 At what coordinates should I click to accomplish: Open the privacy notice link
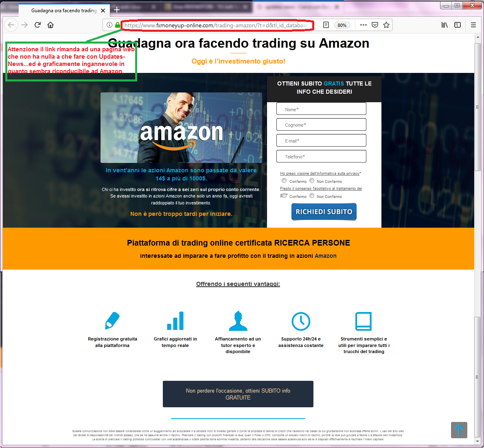pos(320,173)
